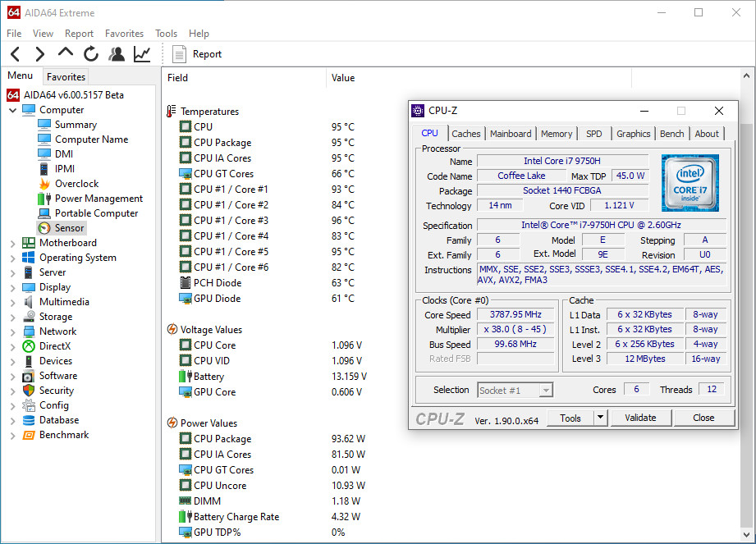Select the DMI tree entry
Screen dimensions: 756x544
pos(64,153)
